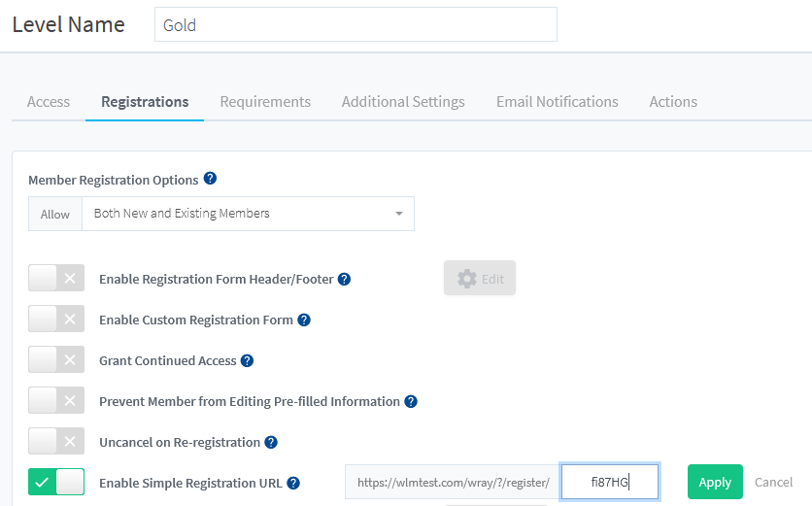The width and height of the screenshot is (812, 506).
Task: Toggle Enable Custom Registration Form switch
Action: point(56,319)
